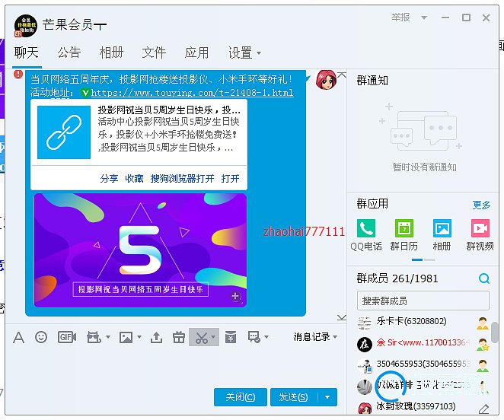
Task: Open the 文件 tab
Action: point(154,52)
